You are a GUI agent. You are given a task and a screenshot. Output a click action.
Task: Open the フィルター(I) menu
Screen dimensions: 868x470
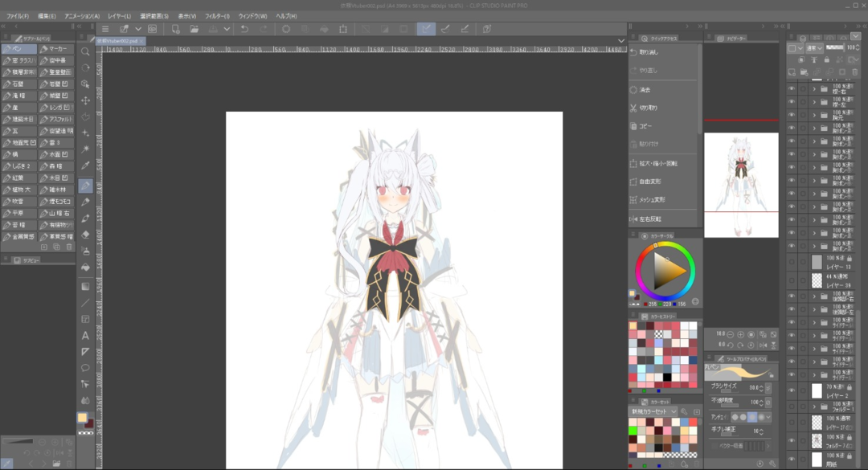[x=216, y=16]
